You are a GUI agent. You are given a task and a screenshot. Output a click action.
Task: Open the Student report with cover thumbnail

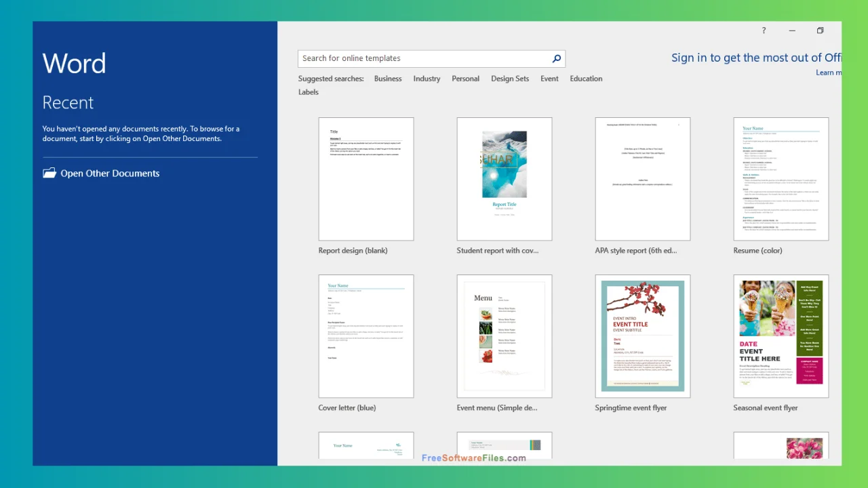coord(505,179)
